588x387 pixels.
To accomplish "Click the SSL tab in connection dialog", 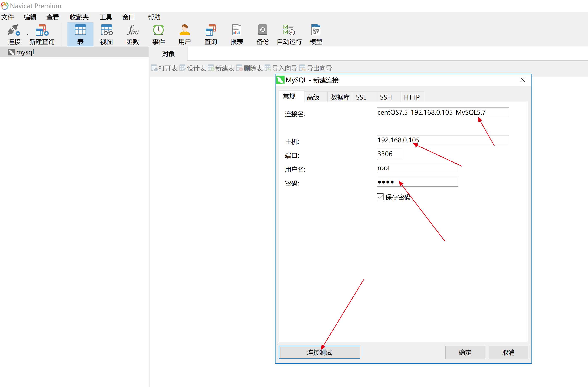I will pos(362,96).
